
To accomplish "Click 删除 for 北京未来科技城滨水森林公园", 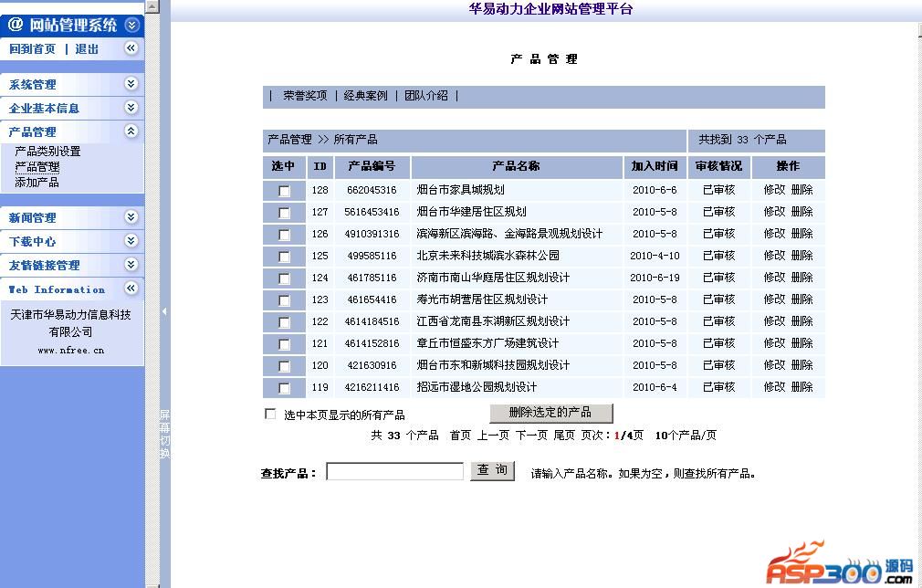I will pos(802,255).
